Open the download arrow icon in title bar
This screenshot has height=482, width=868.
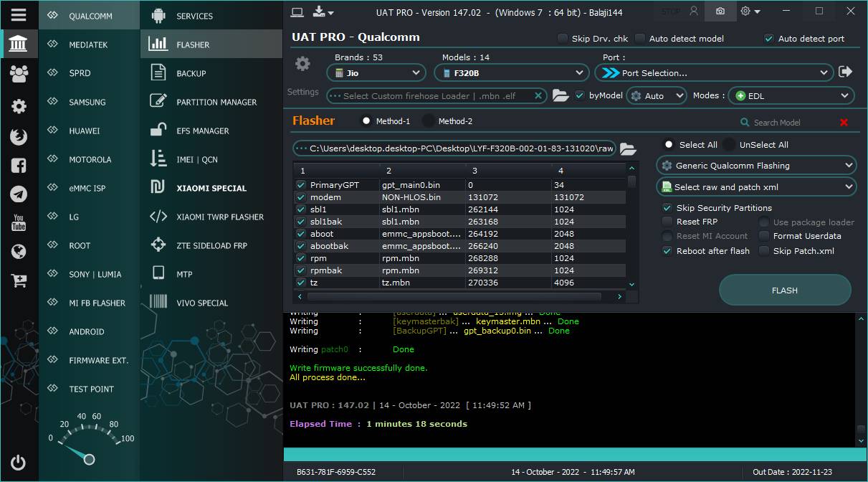(323, 11)
